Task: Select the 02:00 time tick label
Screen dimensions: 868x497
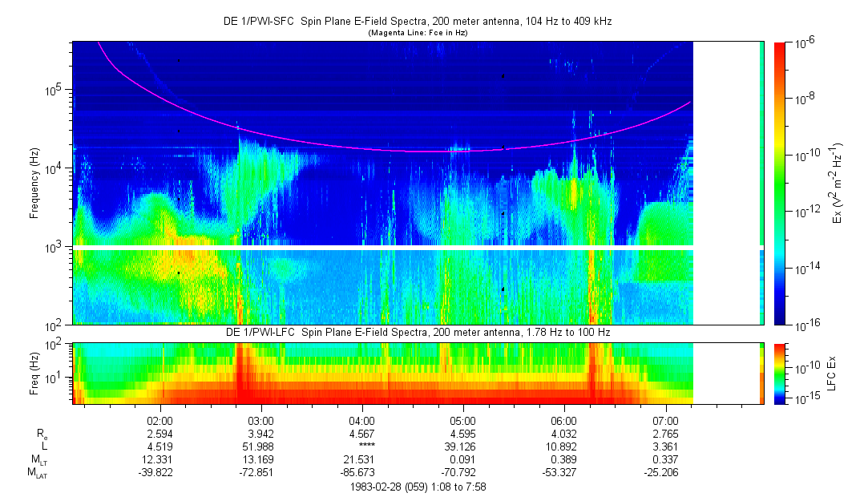Action: [160, 420]
